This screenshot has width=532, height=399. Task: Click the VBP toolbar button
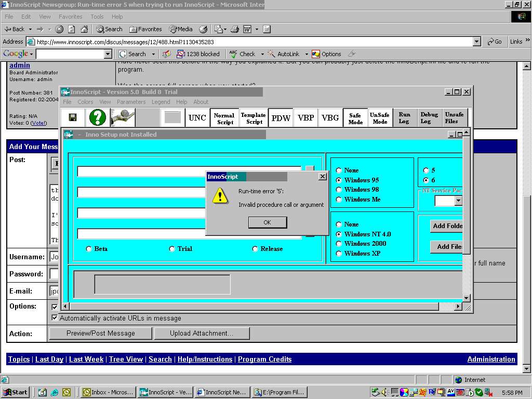[305, 118]
